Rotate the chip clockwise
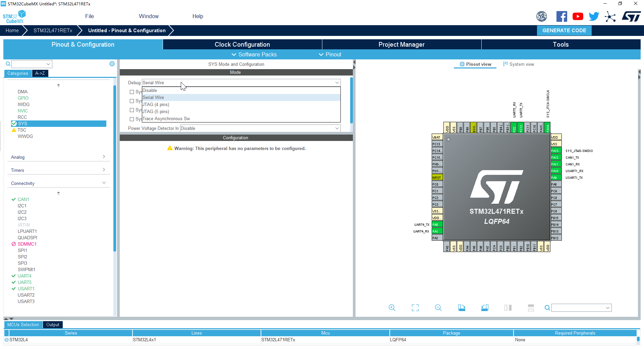This screenshot has width=644, height=349. click(x=462, y=308)
